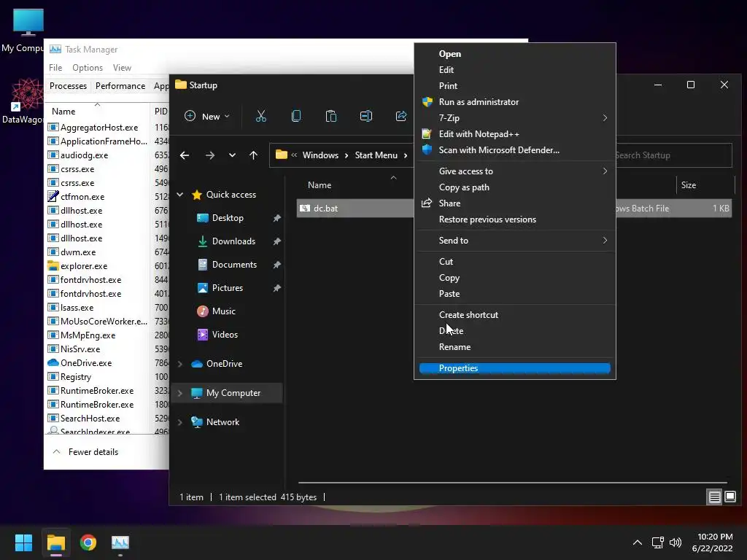
Task: Switch to Task Manager Performance tab
Action: point(120,86)
